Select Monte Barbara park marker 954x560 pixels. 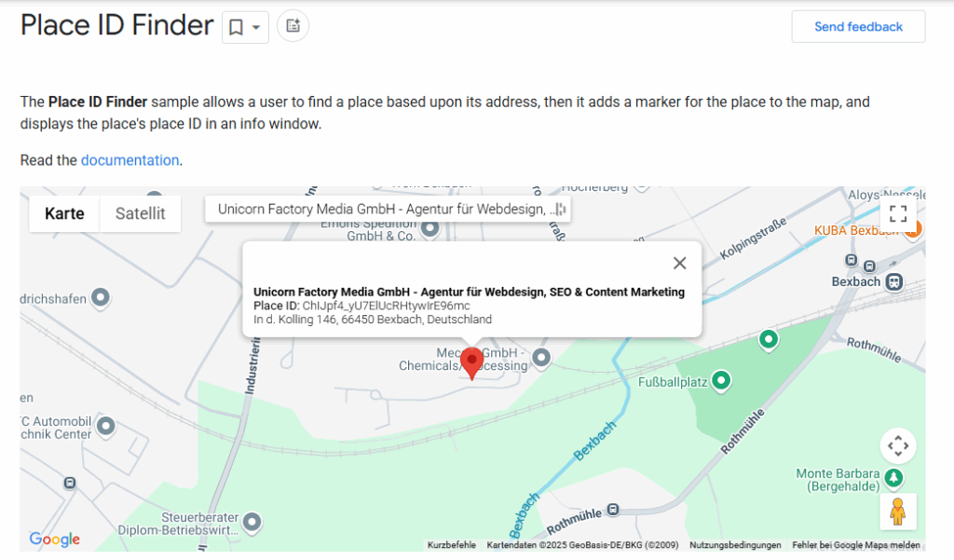(x=893, y=478)
